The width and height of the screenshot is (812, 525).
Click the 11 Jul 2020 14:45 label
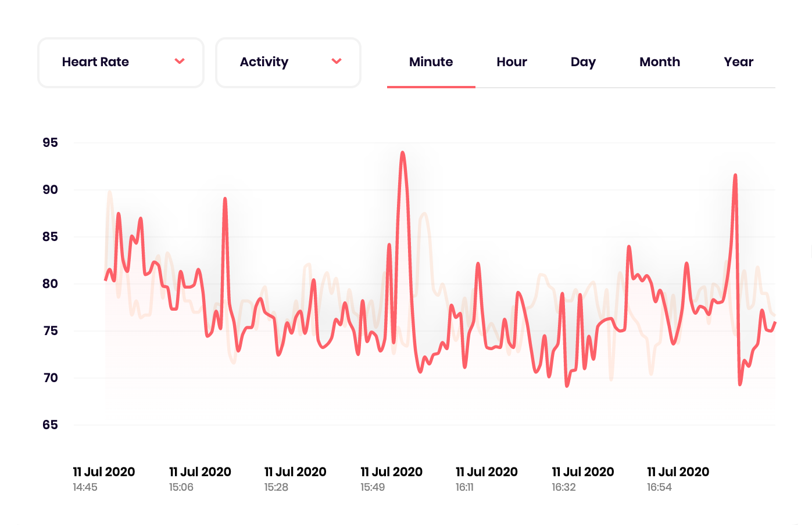click(x=103, y=477)
